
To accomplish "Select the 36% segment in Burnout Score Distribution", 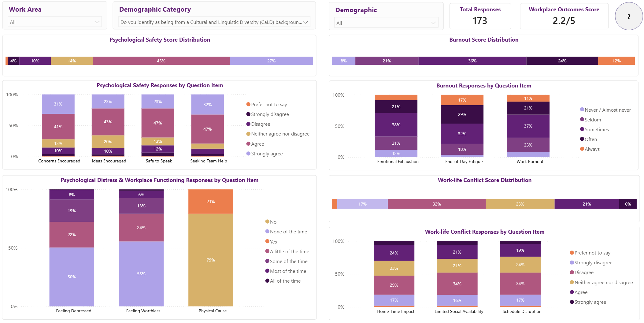I will pos(472,61).
